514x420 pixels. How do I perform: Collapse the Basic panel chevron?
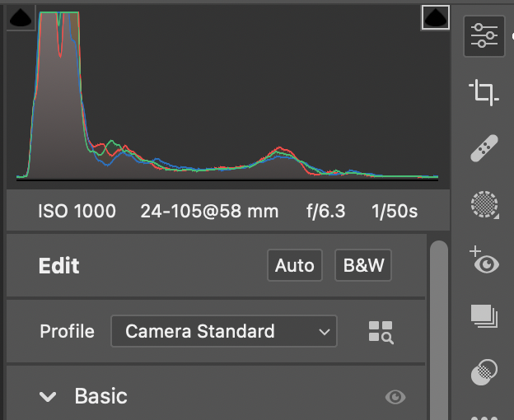click(49, 397)
